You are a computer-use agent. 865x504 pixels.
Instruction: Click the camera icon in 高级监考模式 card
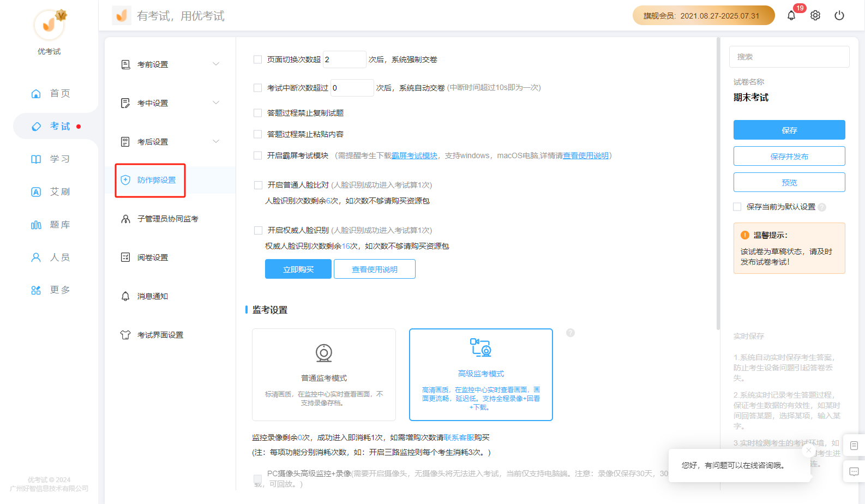click(481, 347)
